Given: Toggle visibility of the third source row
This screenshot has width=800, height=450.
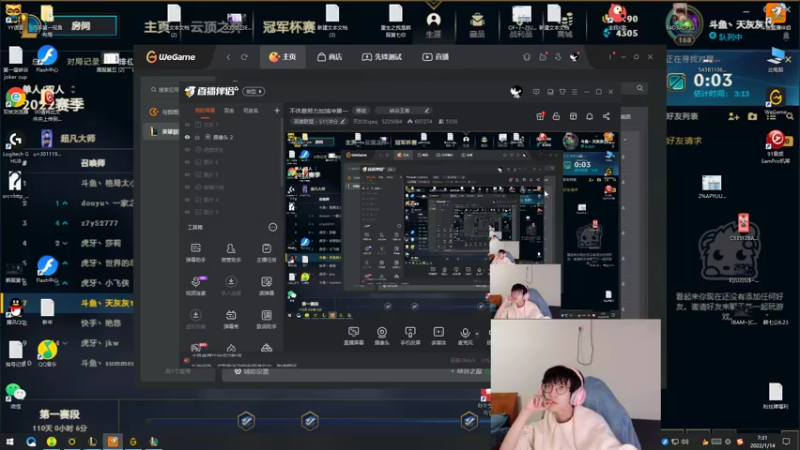Looking at the screenshot, I should pos(187,150).
